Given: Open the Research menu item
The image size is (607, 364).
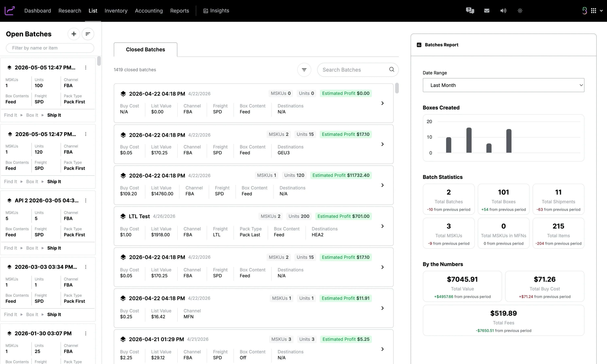Looking at the screenshot, I should point(70,11).
